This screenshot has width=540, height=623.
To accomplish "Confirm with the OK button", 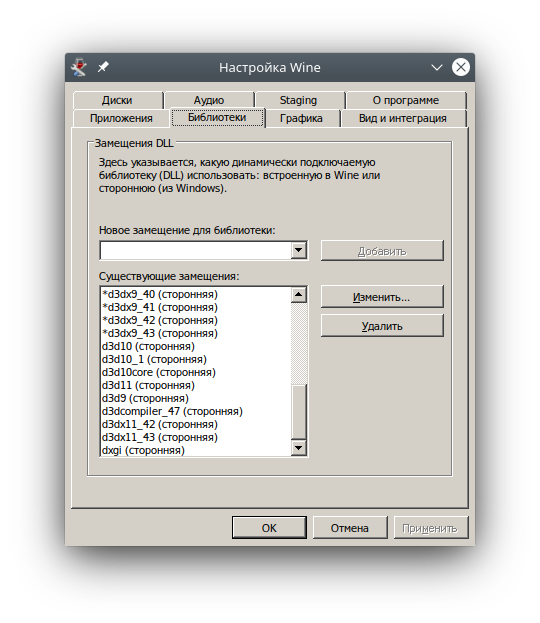I will point(269,528).
